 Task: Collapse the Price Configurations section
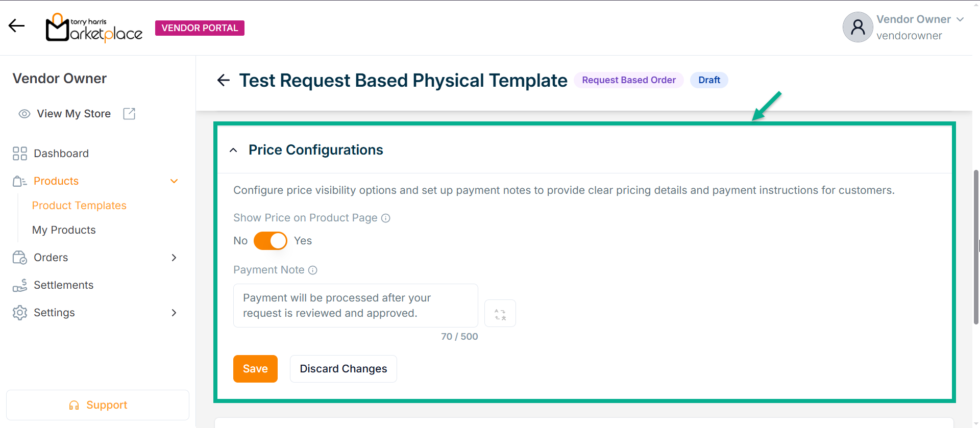coord(233,150)
